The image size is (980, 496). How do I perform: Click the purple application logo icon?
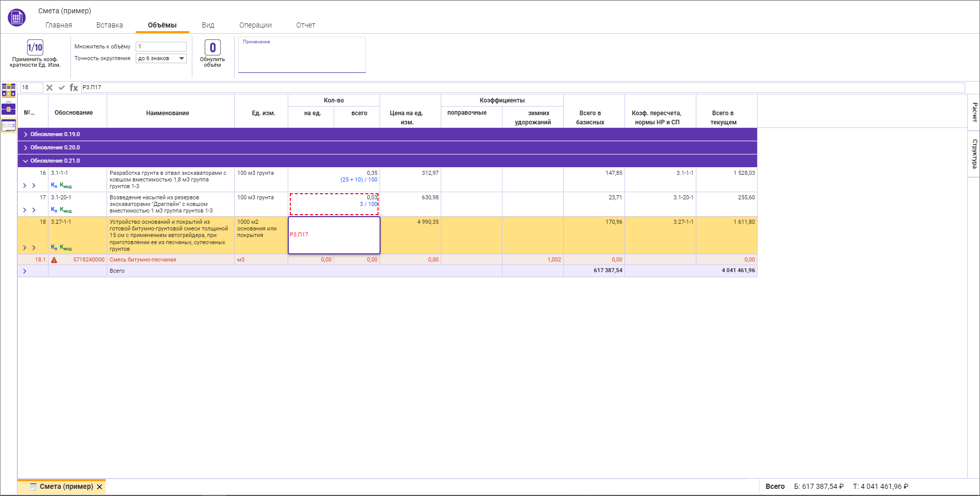pyautogui.click(x=16, y=18)
